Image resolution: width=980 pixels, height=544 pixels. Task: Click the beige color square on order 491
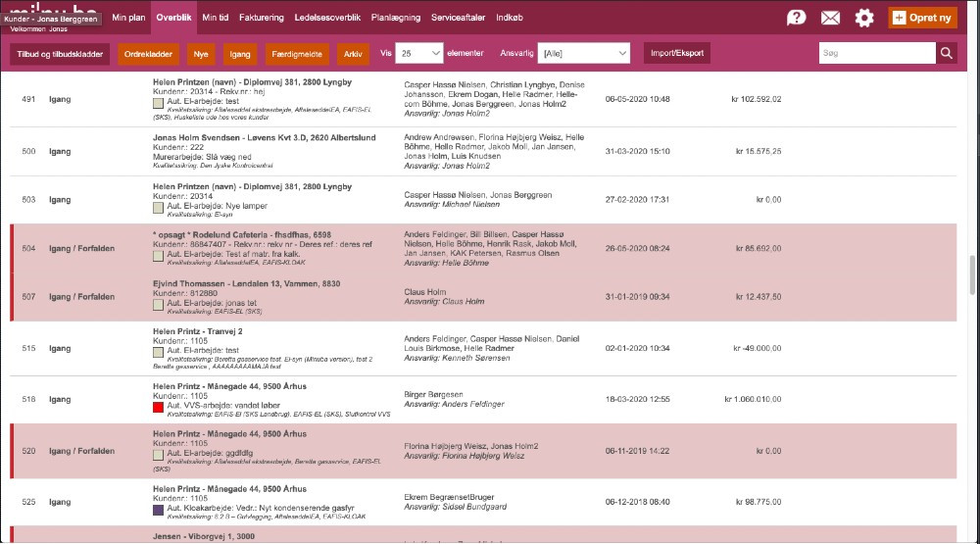click(x=159, y=101)
